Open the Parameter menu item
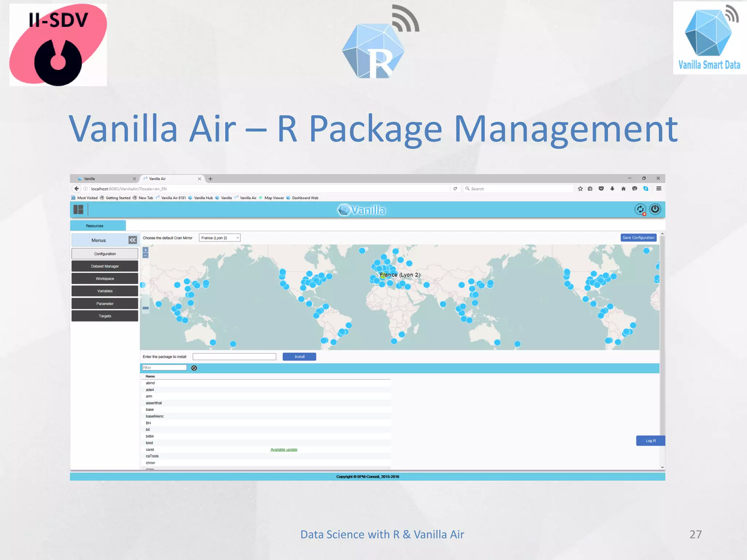This screenshot has height=560, width=747. (x=105, y=303)
